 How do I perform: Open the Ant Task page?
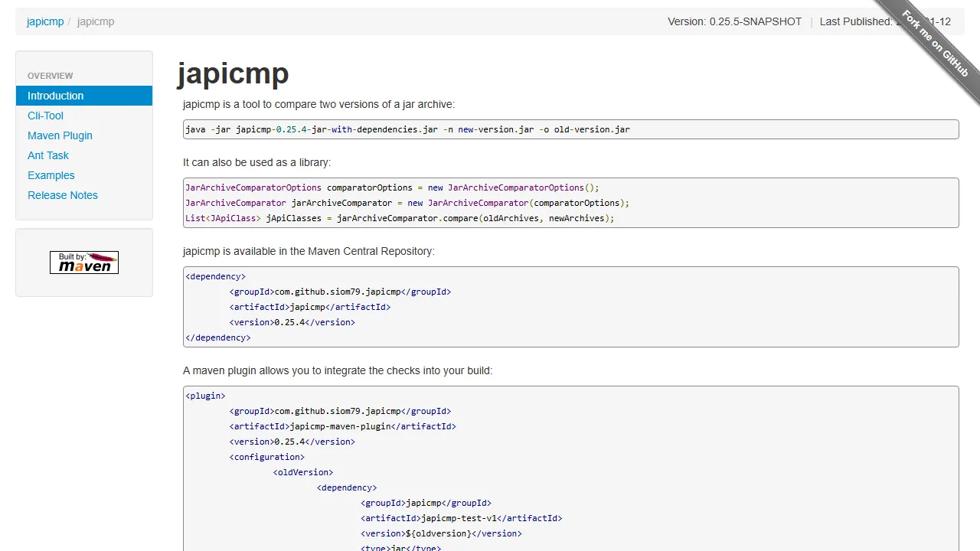[x=47, y=155]
